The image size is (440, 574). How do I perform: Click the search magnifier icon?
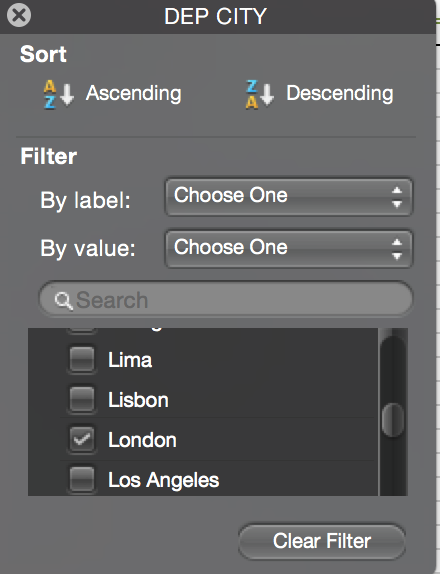63,301
